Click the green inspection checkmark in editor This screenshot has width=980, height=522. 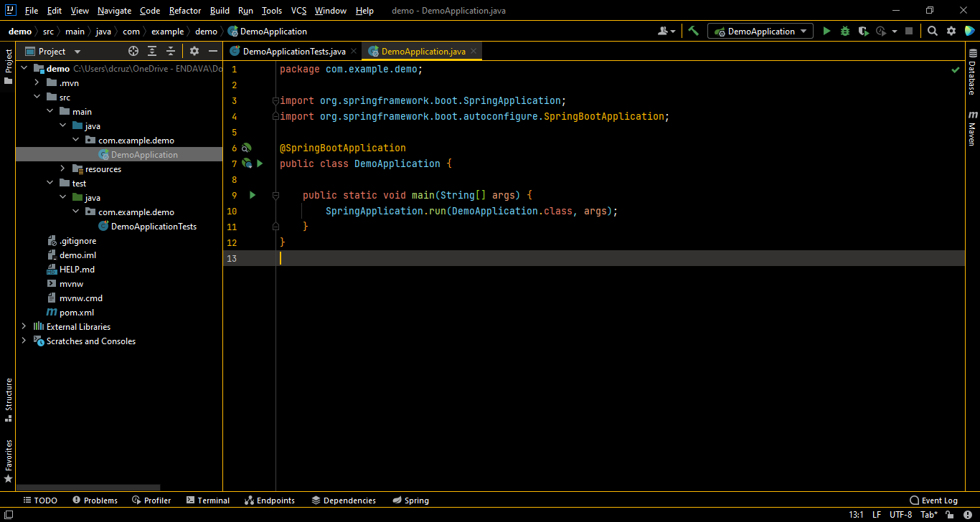tap(956, 70)
